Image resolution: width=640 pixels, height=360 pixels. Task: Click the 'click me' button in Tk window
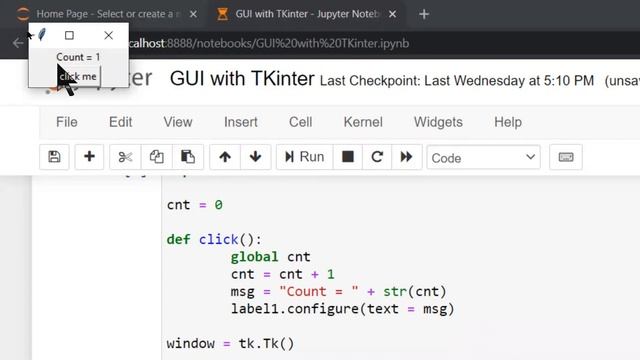(x=78, y=76)
